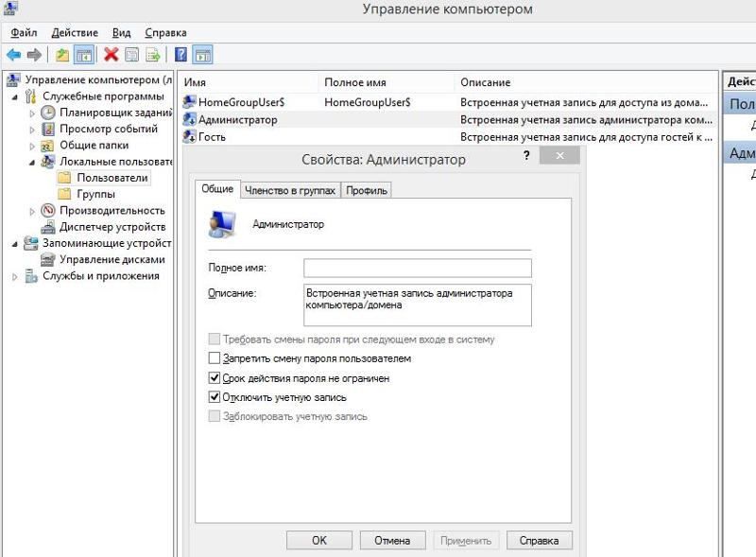The image size is (756, 557).
Task: Go up one level folder icon
Action: click(x=62, y=55)
